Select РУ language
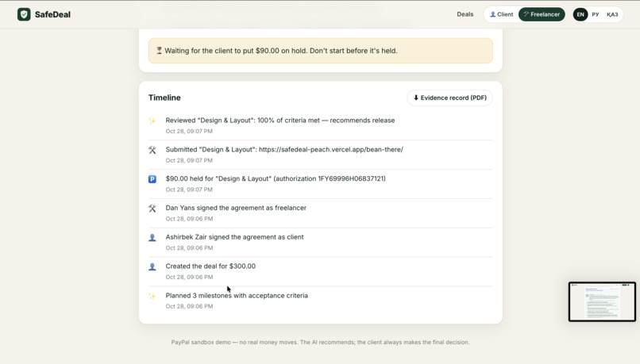 click(596, 14)
